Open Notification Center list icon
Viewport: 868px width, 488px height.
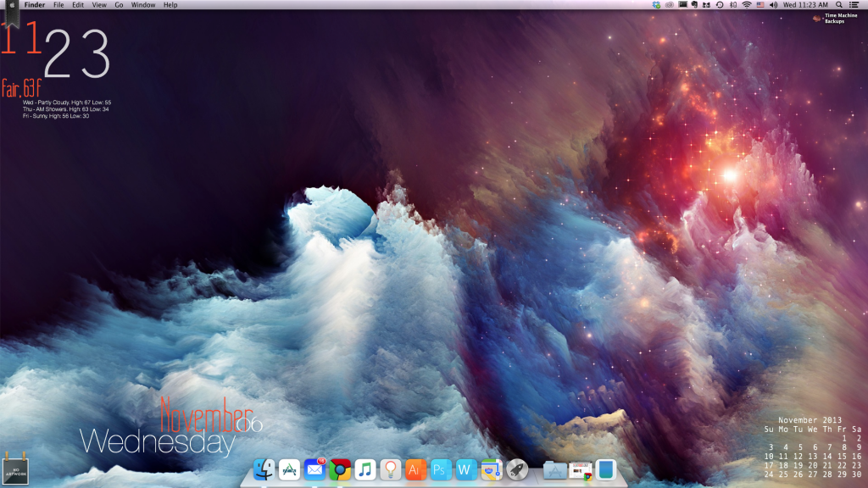coord(854,5)
